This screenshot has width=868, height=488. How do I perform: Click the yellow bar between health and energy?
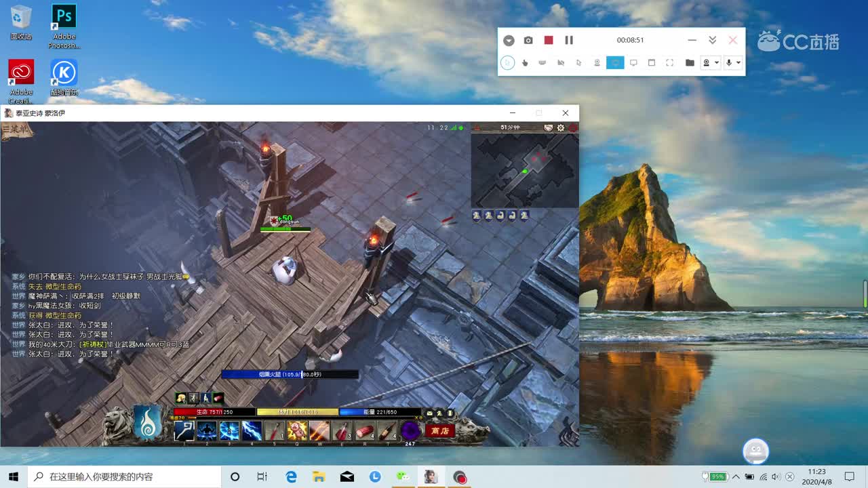coord(298,411)
